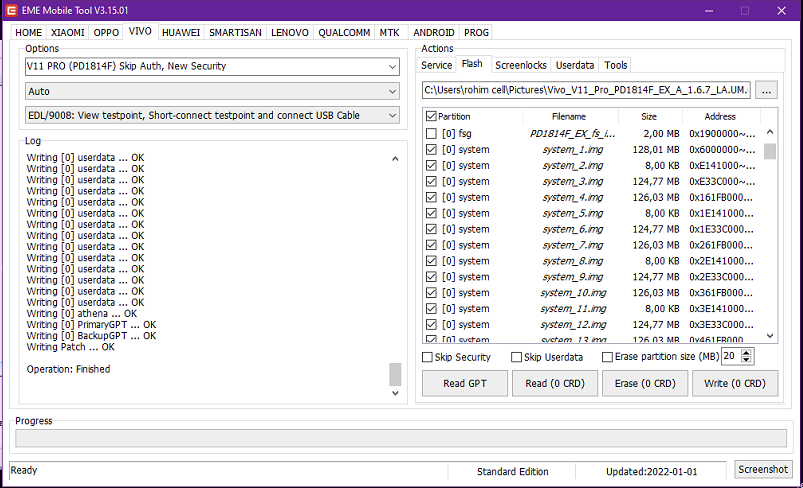The image size is (803, 488).
Task: Click the firmware file path field
Action: coord(587,91)
